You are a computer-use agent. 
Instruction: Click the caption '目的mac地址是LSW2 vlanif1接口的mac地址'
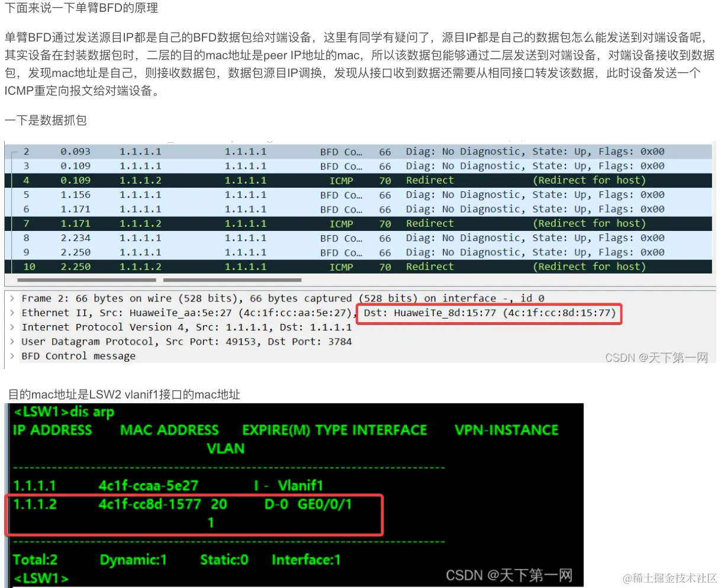pyautogui.click(x=124, y=394)
